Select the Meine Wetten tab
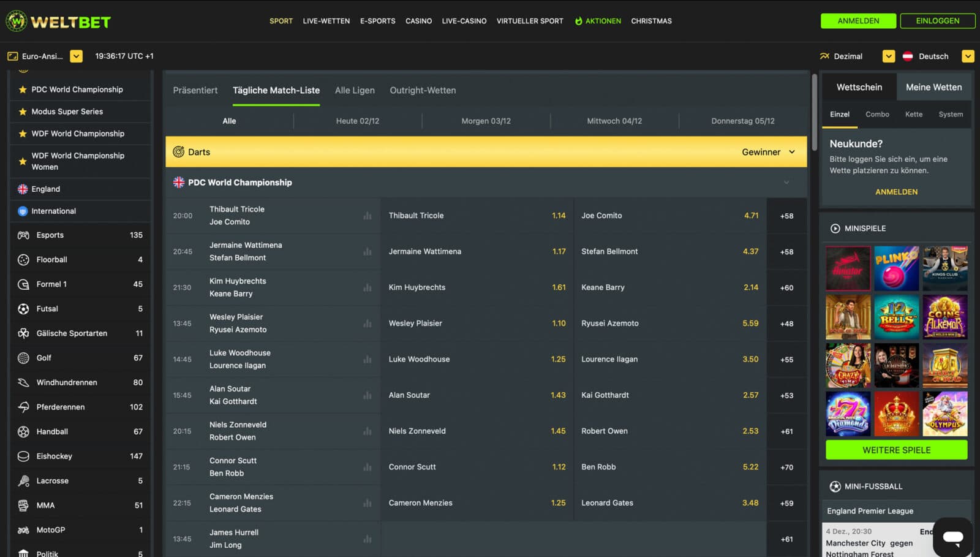Screen dimensions: 980x557 933,87
